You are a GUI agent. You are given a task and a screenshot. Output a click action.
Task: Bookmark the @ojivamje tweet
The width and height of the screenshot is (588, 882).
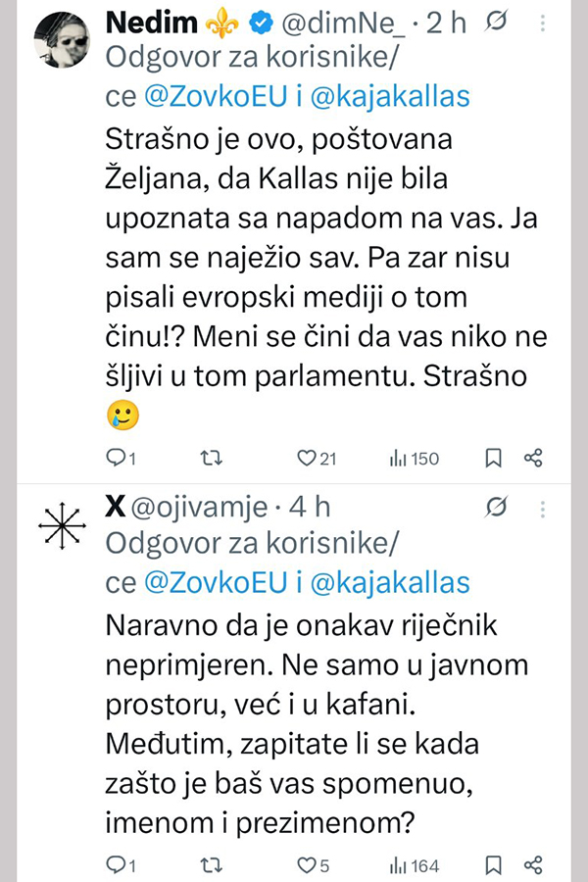coord(495,865)
